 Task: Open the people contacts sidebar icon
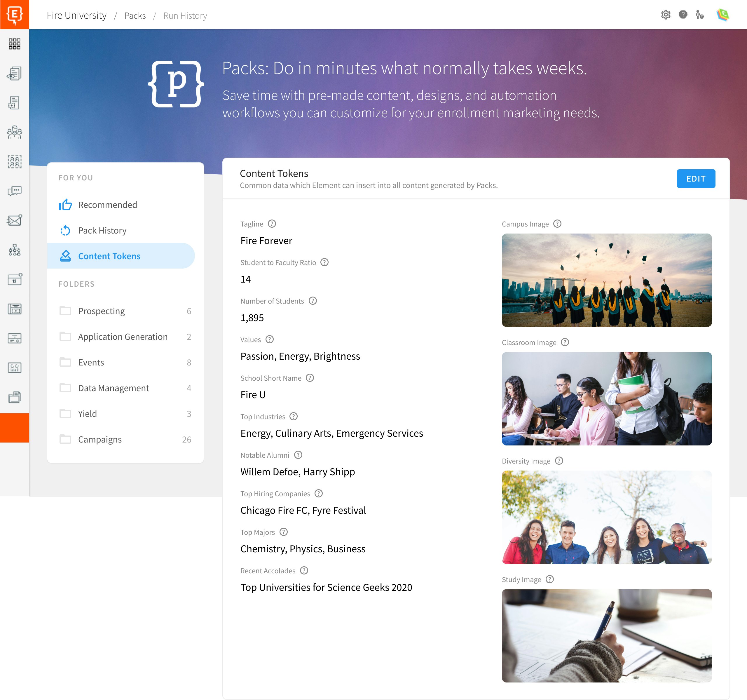click(x=14, y=132)
